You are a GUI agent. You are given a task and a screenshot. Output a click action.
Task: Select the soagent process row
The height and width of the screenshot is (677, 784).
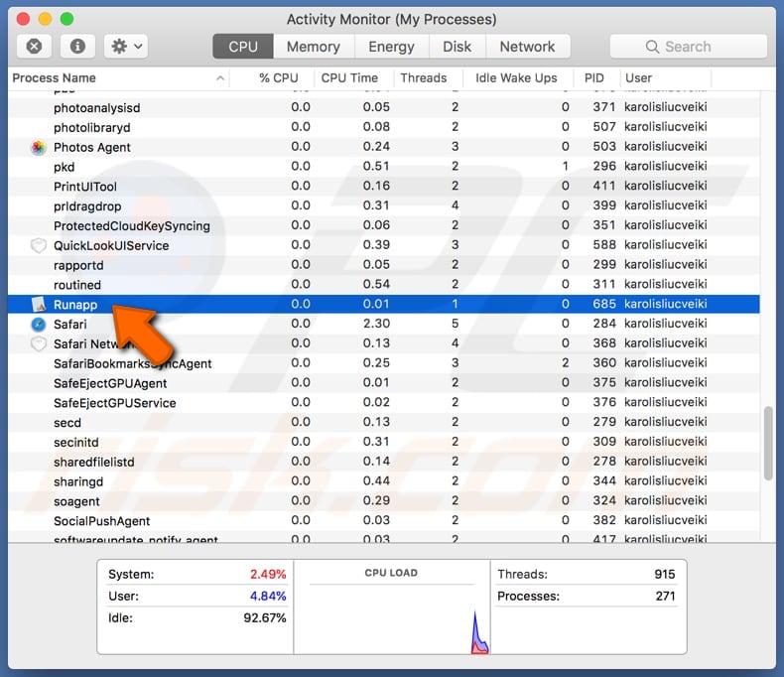pos(384,501)
